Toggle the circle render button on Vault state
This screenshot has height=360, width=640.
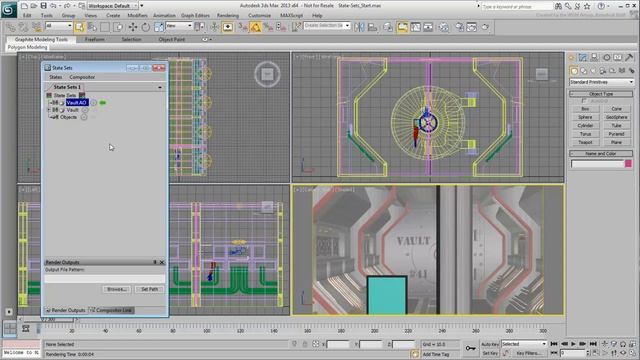[x=84, y=110]
